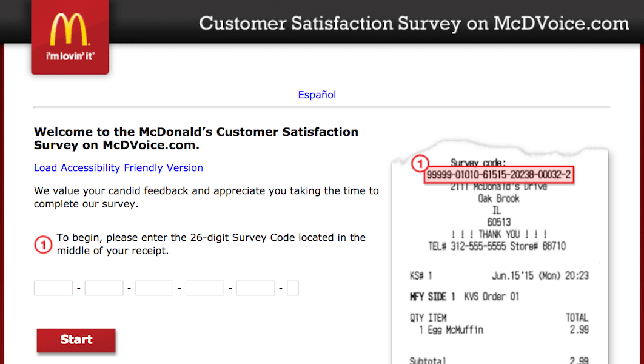644x364 pixels.
Task: Open Load Accessibility Friendly Version link
Action: pyautogui.click(x=118, y=167)
